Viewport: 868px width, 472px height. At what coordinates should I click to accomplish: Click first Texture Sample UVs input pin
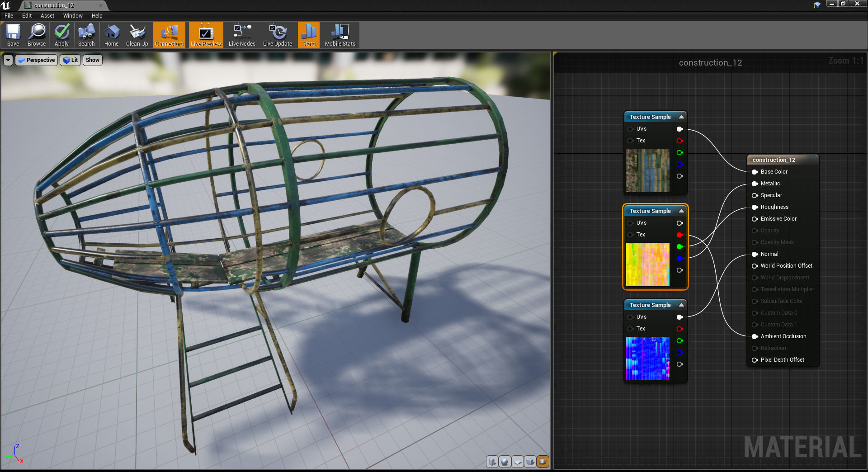coord(630,129)
